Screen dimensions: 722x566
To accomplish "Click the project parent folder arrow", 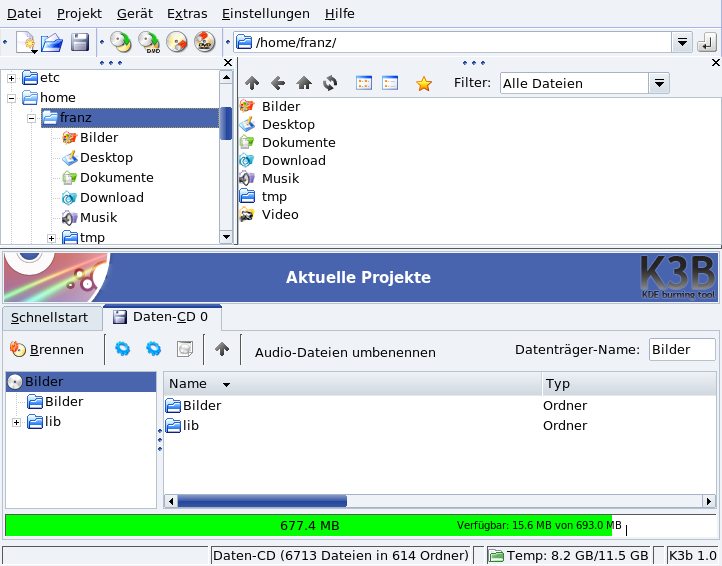I will click(x=222, y=349).
